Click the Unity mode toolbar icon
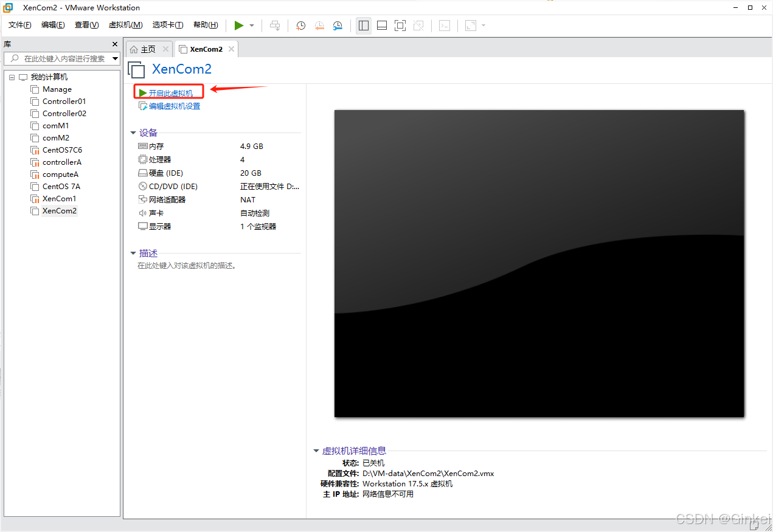Image resolution: width=773 pixels, height=532 pixels. click(x=418, y=26)
